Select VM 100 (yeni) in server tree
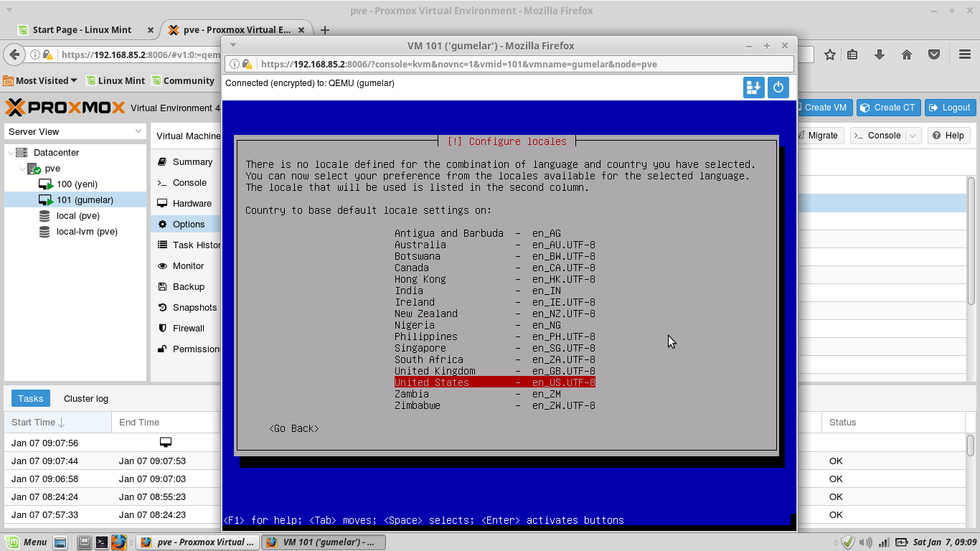The width and height of the screenshot is (980, 551). [x=77, y=184]
